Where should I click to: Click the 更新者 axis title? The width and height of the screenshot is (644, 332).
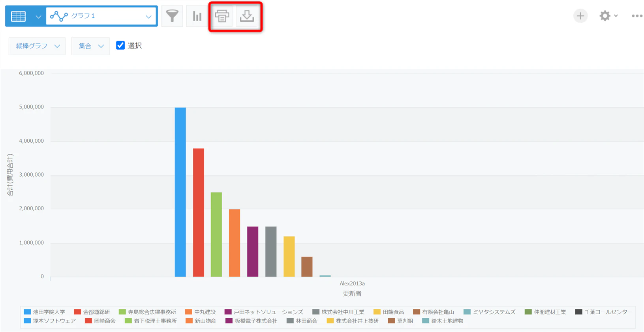(x=352, y=293)
